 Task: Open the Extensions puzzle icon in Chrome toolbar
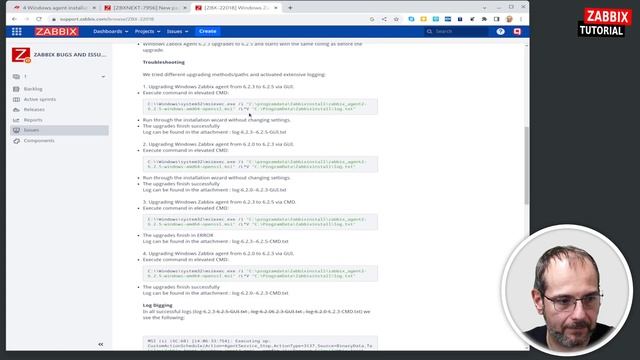[x=484, y=19]
